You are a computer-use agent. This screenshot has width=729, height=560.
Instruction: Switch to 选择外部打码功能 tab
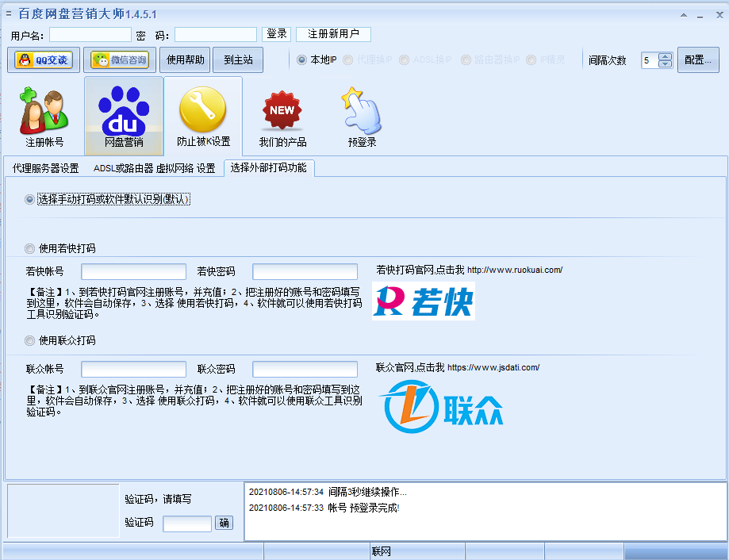[269, 168]
